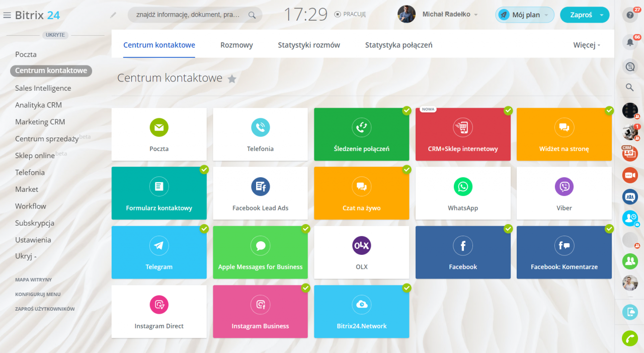The width and height of the screenshot is (644, 353).
Task: Expand the Zaproś button arrow
Action: [x=602, y=15]
